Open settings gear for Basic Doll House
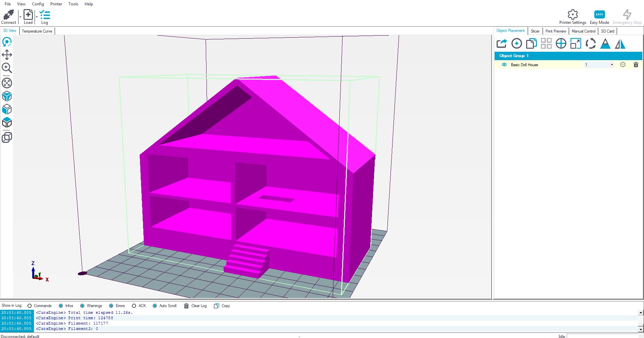Screen dimensions: 644x338 pyautogui.click(x=623, y=65)
